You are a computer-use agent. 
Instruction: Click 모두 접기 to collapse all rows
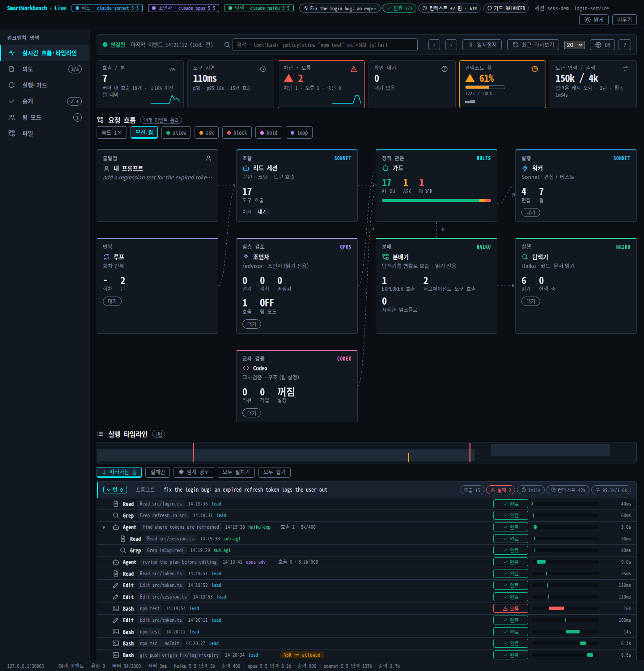point(275,472)
